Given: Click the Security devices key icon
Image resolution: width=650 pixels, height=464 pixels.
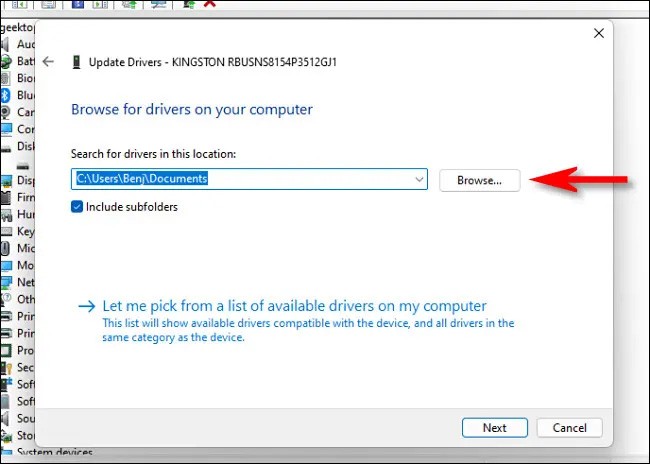Looking at the screenshot, I should pos(6,367).
